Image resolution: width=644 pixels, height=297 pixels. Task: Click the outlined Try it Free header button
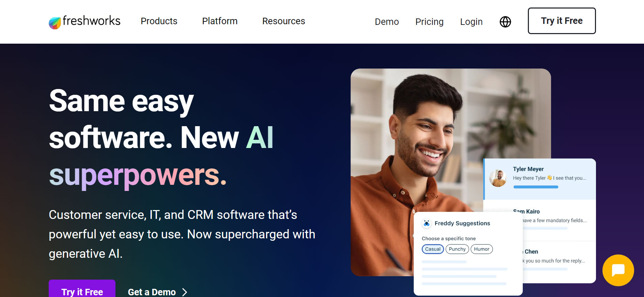click(x=562, y=21)
